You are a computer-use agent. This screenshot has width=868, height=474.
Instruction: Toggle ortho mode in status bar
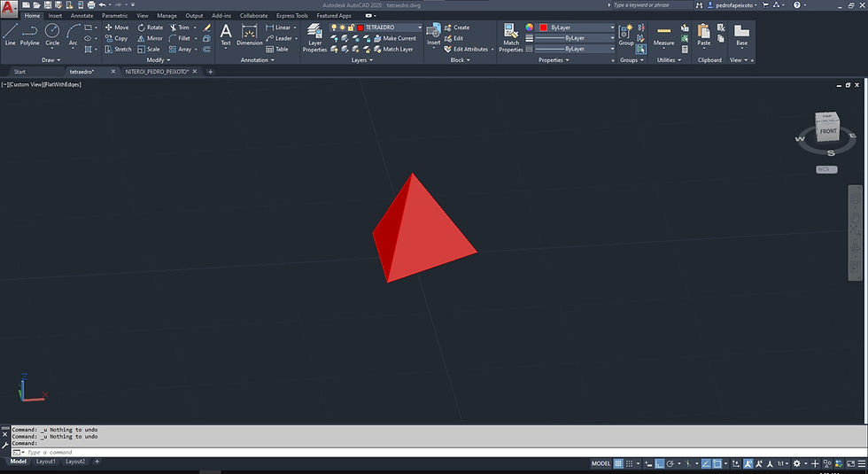(x=659, y=463)
